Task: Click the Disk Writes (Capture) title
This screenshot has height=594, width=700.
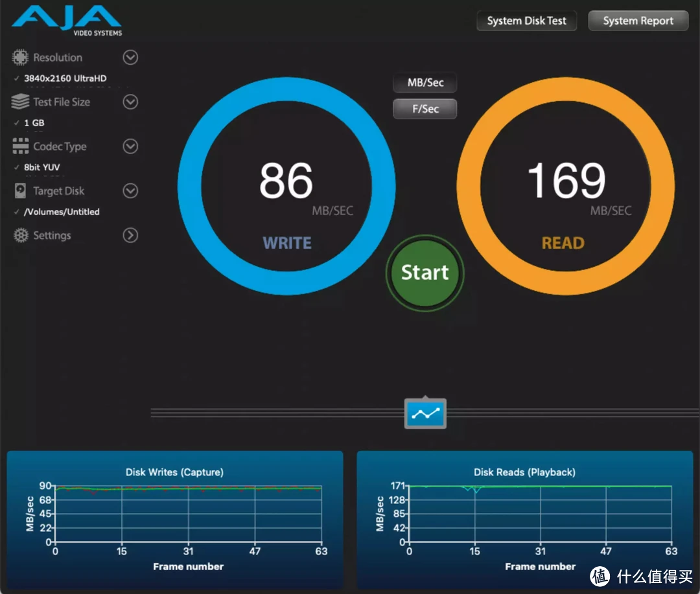Action: pos(174,472)
